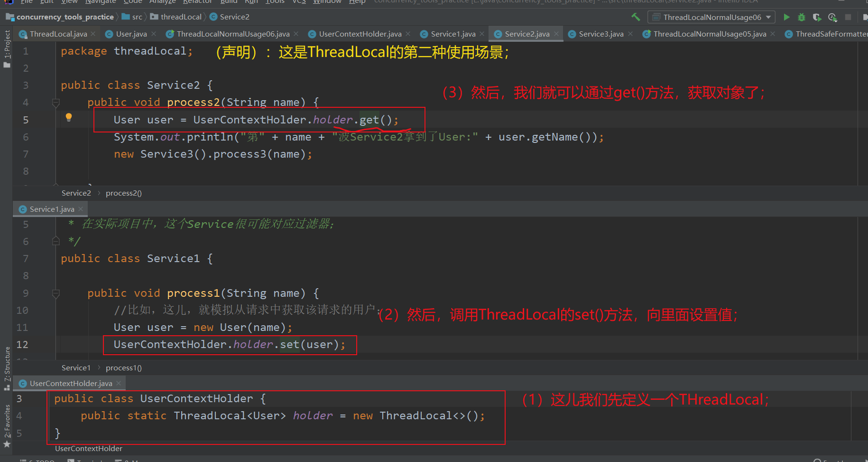Collapse the process2 method fold arrow
This screenshot has width=868, height=462.
point(55,102)
